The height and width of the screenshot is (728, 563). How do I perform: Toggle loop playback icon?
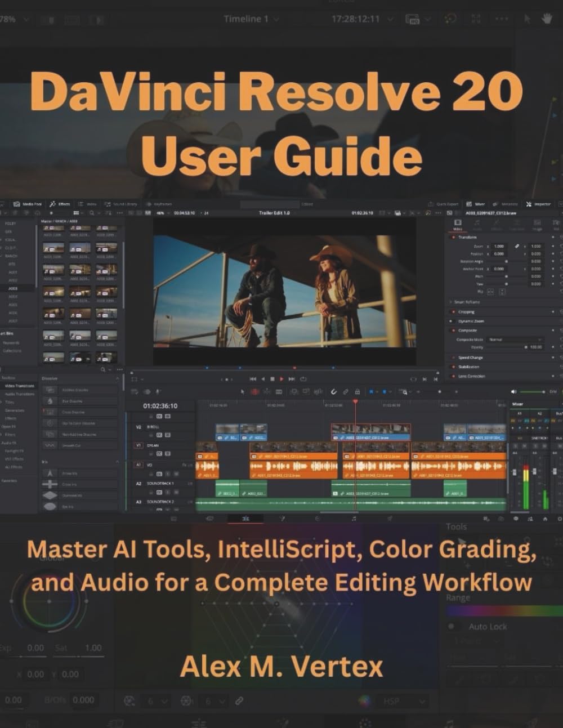pos(303,379)
